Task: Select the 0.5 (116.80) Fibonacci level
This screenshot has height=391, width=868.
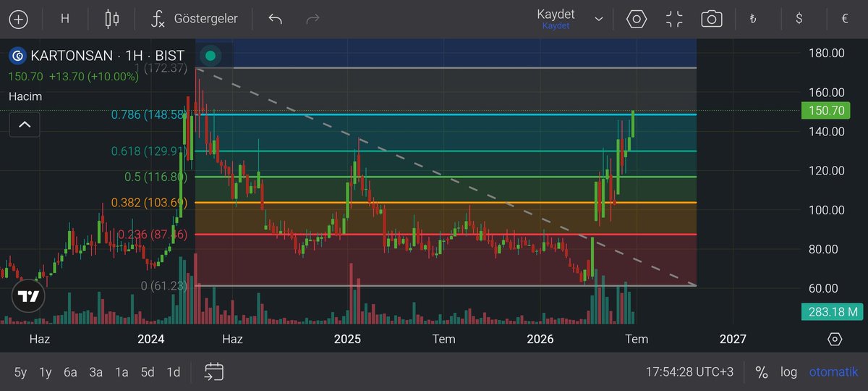Action: tap(156, 177)
